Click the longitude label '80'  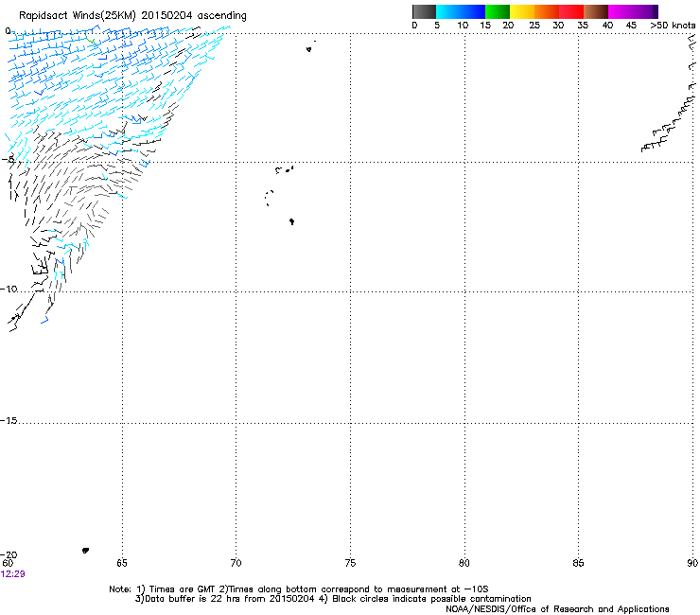[x=464, y=563]
